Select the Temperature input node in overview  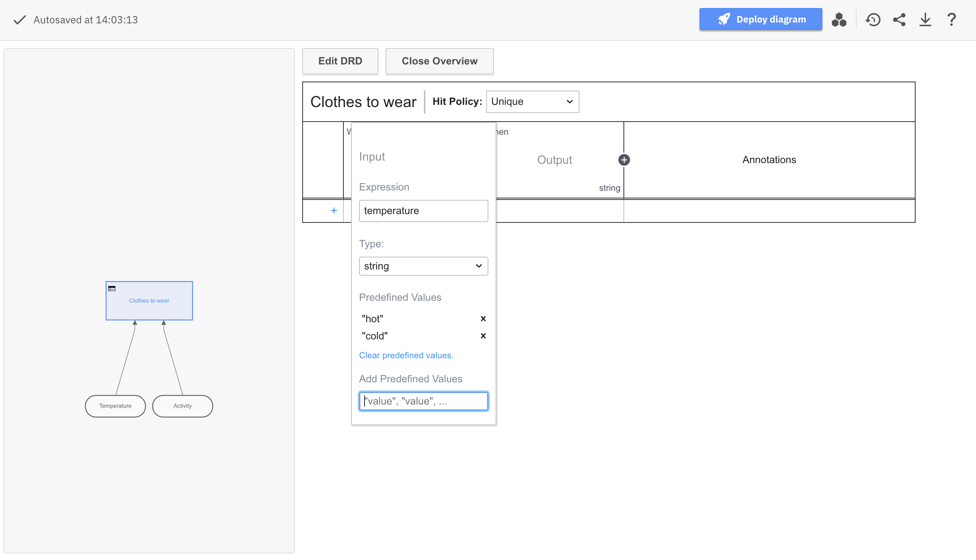click(x=115, y=406)
